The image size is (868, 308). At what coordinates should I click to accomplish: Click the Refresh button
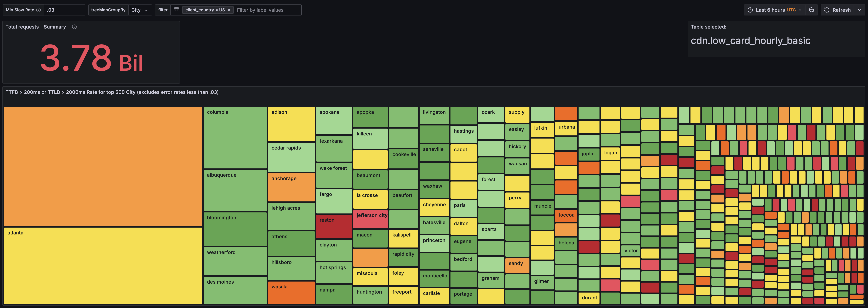[838, 10]
